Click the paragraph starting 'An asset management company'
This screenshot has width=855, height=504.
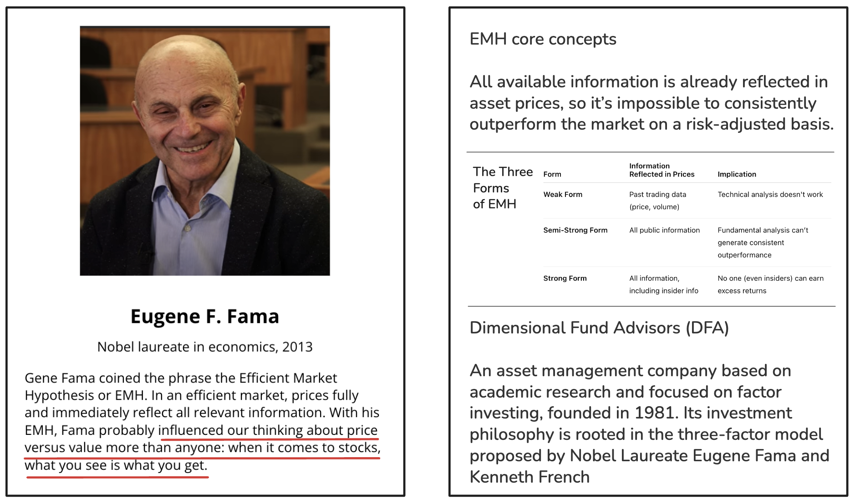click(649, 423)
